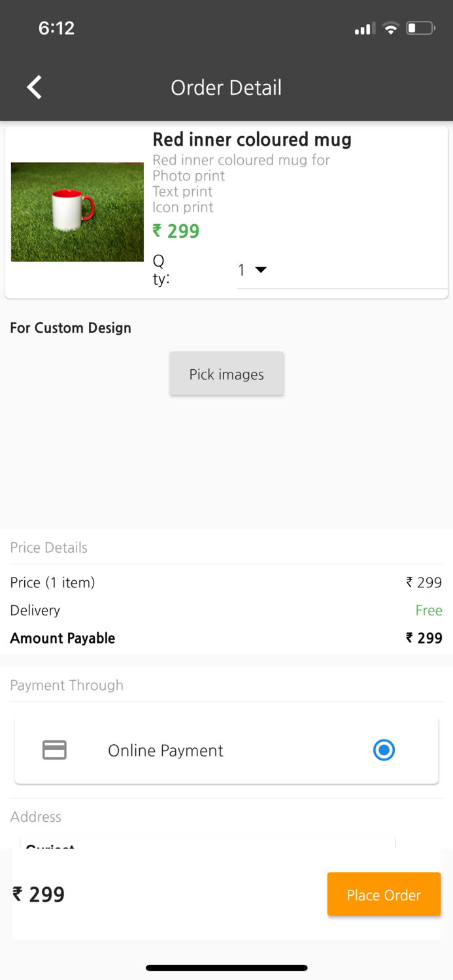Tap the Free delivery label
Viewport: 453px width, 980px height.
429,610
